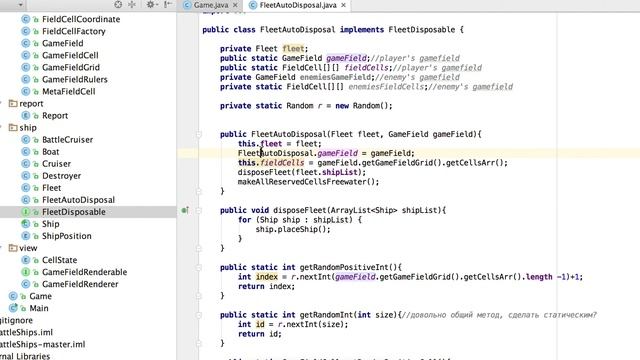Collapse disposeFleet method fold marker

199,211
